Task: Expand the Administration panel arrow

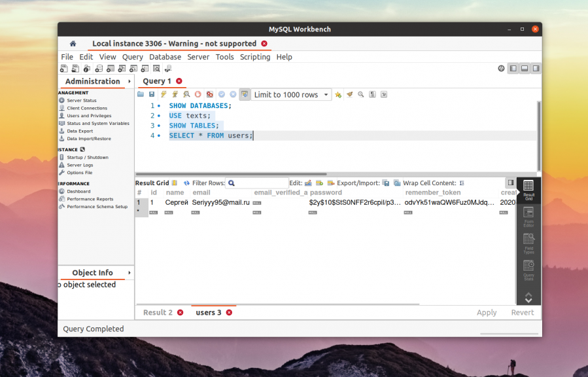Action: coord(130,81)
